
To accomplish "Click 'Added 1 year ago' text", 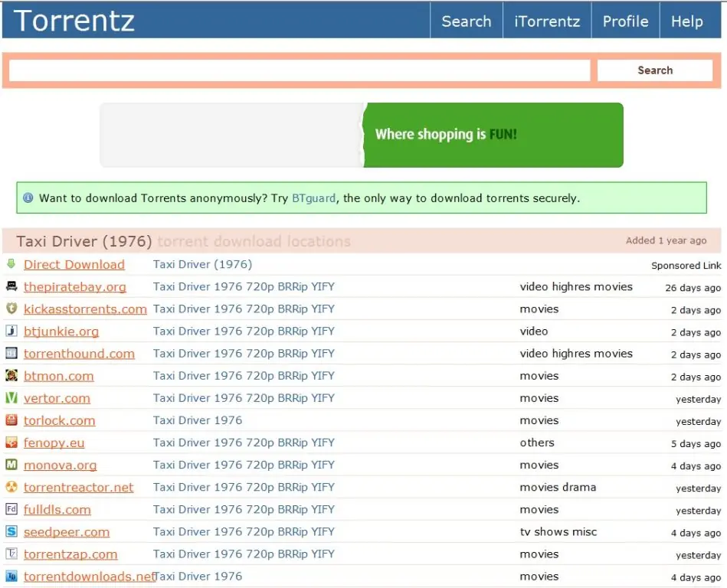I will [x=666, y=240].
